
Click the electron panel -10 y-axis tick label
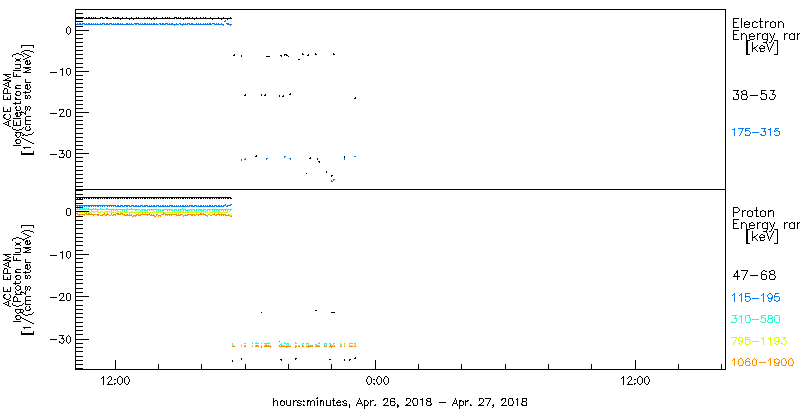[x=61, y=71]
